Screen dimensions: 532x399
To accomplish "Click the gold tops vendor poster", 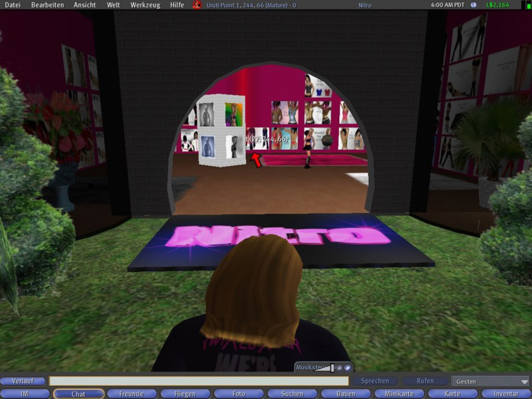I will click(318, 112).
